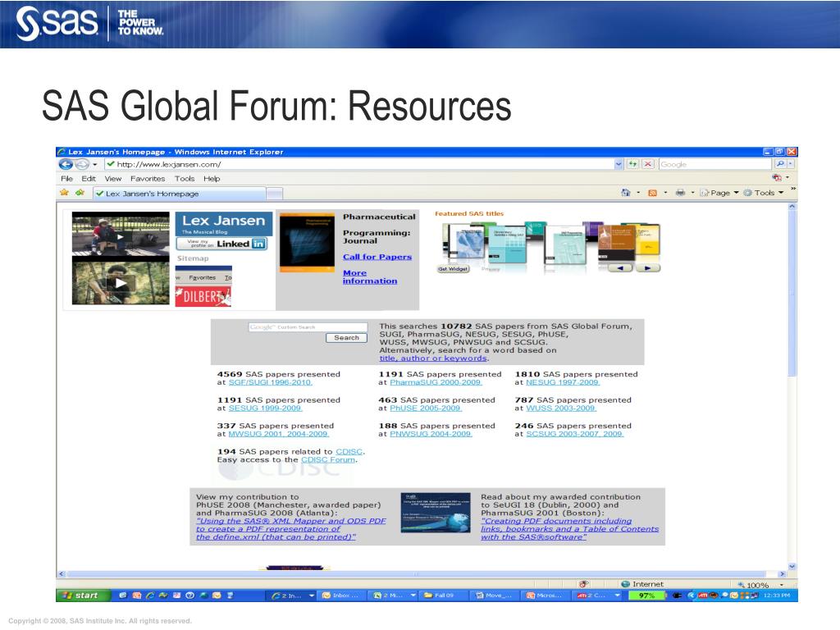Open search provider options dropdown arrow

coord(791,164)
